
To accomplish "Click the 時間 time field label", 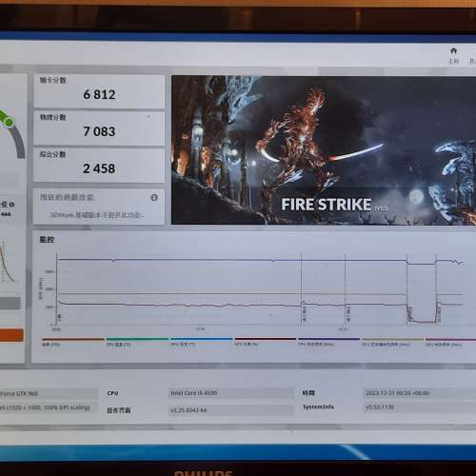I will click(308, 393).
